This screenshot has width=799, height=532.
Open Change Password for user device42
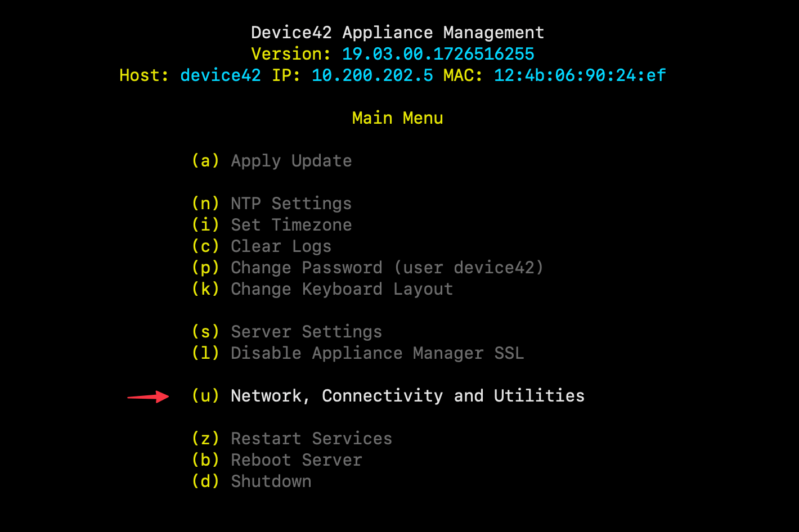pos(387,267)
